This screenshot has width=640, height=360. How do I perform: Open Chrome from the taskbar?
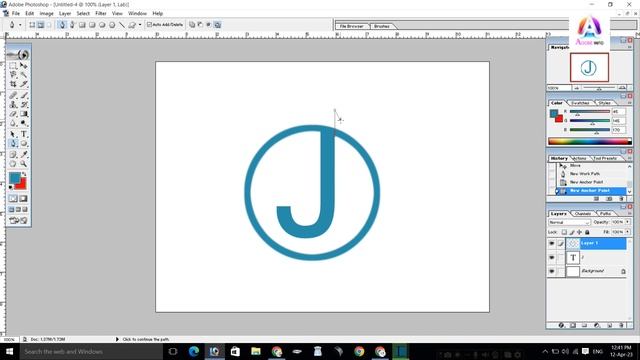click(x=359, y=351)
